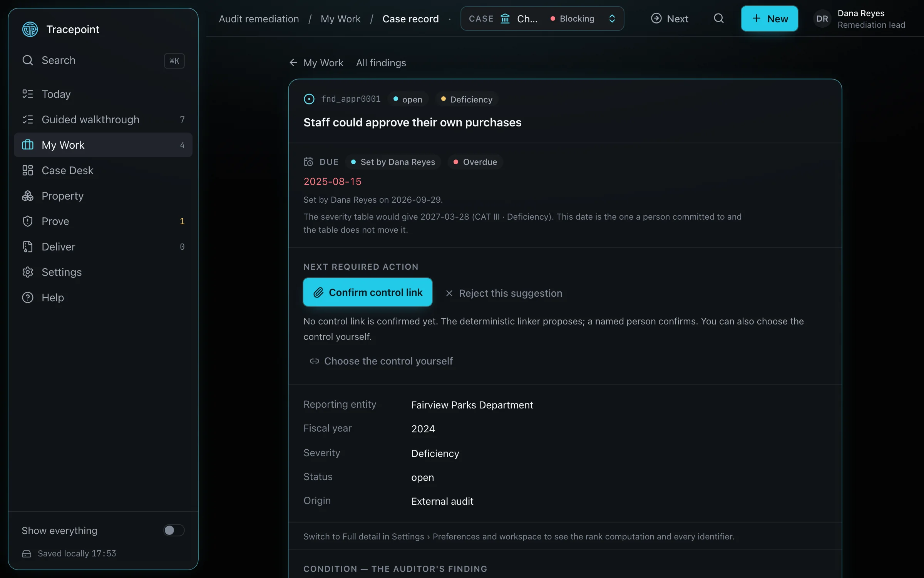Click the Prove shield icon
The height and width of the screenshot is (578, 924).
(x=28, y=221)
